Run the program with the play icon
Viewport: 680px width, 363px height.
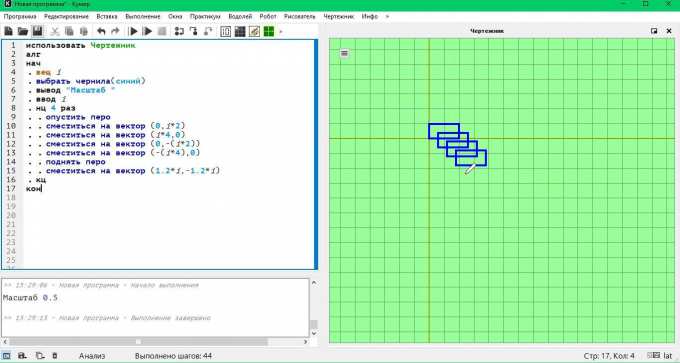click(x=134, y=31)
